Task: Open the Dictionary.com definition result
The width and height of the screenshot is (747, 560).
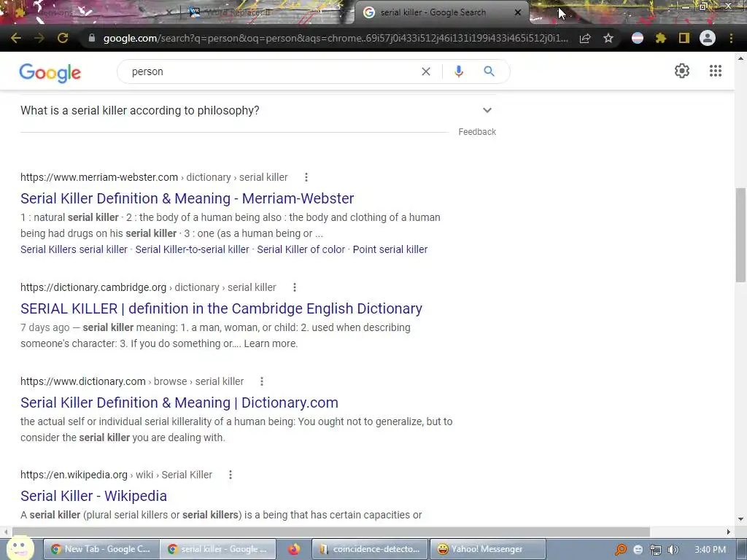Action: coord(179,402)
